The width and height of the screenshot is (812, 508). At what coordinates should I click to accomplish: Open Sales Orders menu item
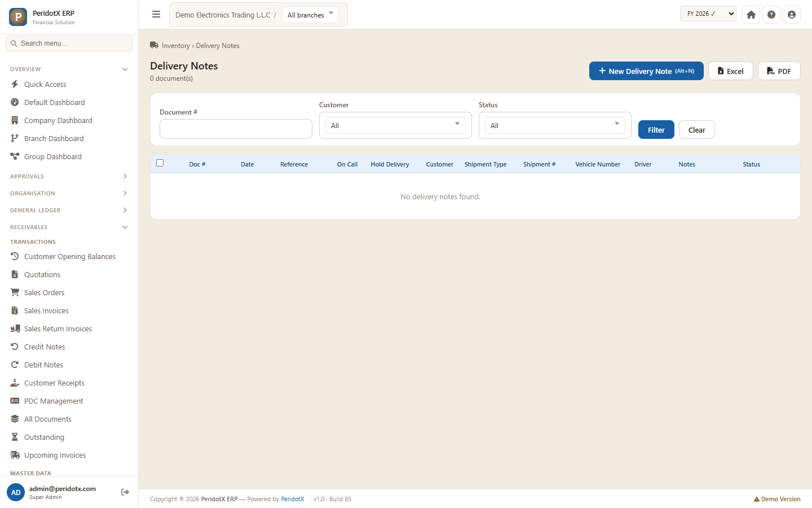pyautogui.click(x=69, y=292)
